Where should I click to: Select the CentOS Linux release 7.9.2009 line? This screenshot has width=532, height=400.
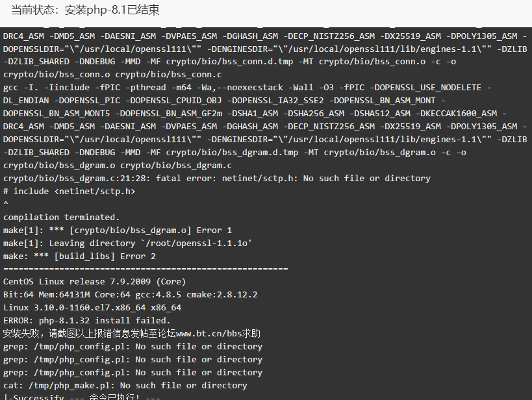click(95, 282)
